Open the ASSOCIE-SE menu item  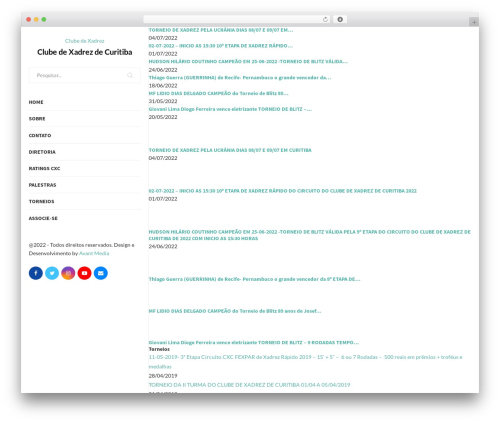tap(43, 218)
